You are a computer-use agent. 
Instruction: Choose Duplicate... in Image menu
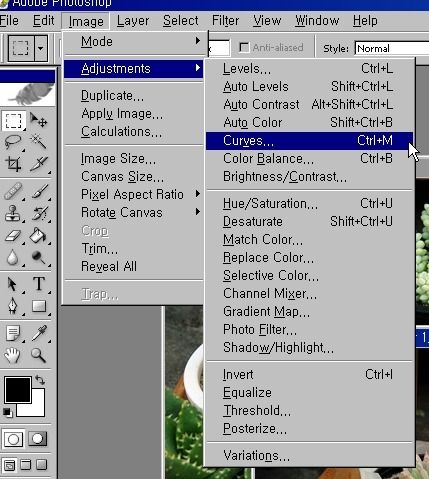point(133,96)
